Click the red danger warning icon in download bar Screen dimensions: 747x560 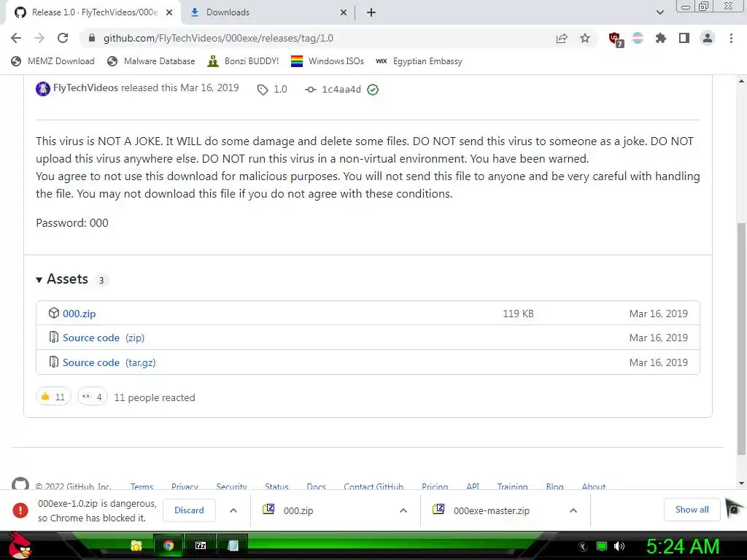[20, 510]
